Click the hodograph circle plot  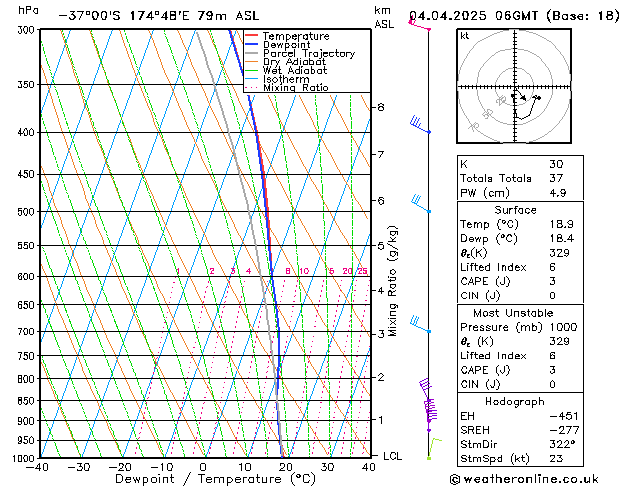pyautogui.click(x=515, y=88)
